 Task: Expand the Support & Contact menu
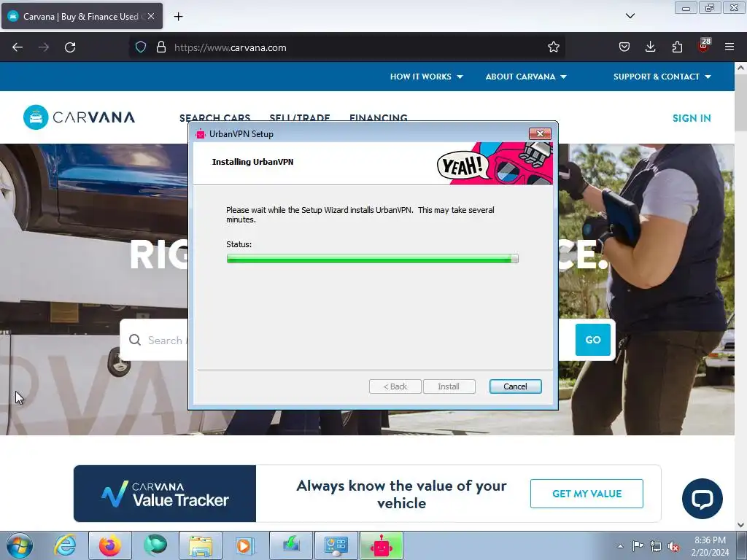662,77
